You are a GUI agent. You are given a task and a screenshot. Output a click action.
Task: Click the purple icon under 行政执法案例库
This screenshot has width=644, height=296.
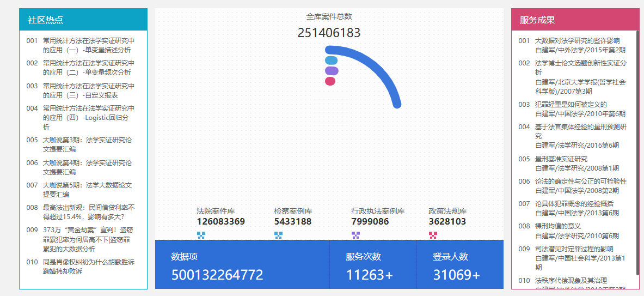[355, 235]
